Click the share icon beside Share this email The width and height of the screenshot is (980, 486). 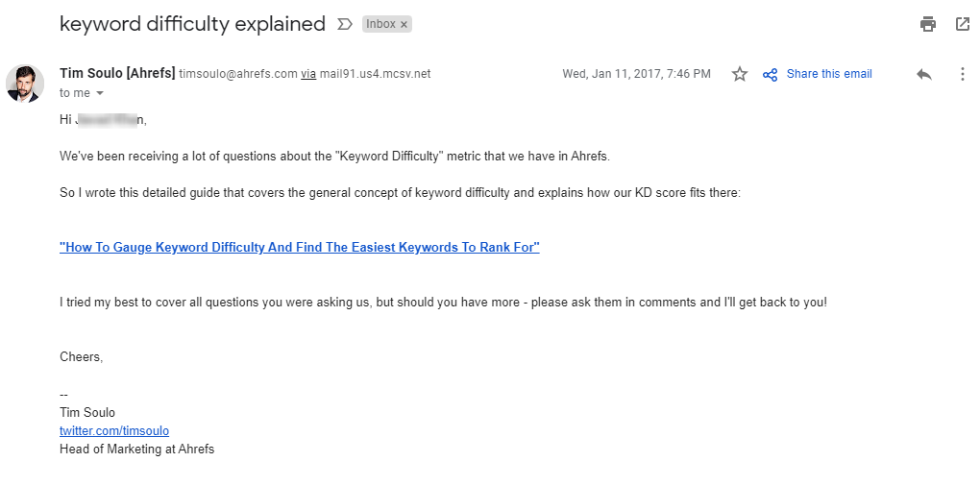point(770,75)
